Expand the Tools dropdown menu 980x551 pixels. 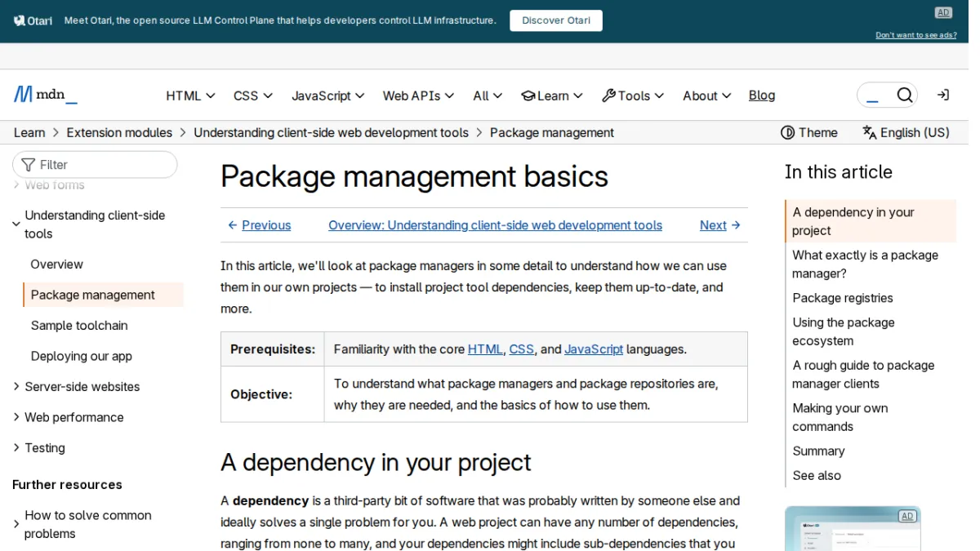click(x=633, y=96)
